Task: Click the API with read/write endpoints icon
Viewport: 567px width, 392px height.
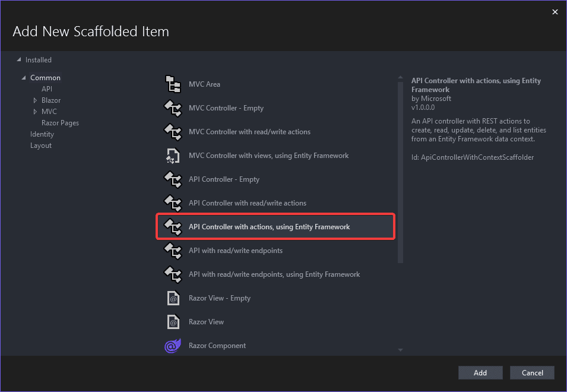Action: [x=172, y=250]
